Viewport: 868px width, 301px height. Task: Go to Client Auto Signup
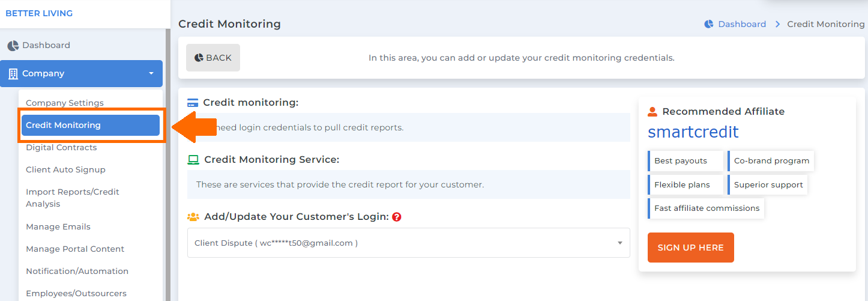(x=65, y=169)
